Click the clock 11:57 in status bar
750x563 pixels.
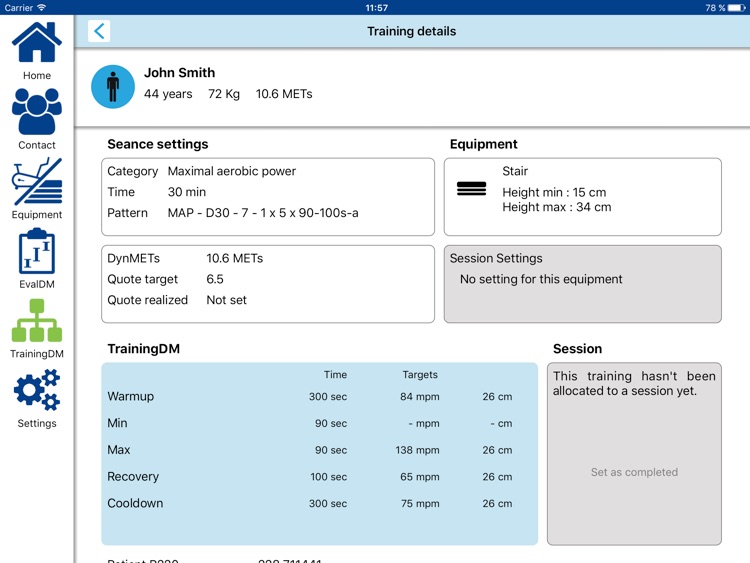[x=376, y=8]
